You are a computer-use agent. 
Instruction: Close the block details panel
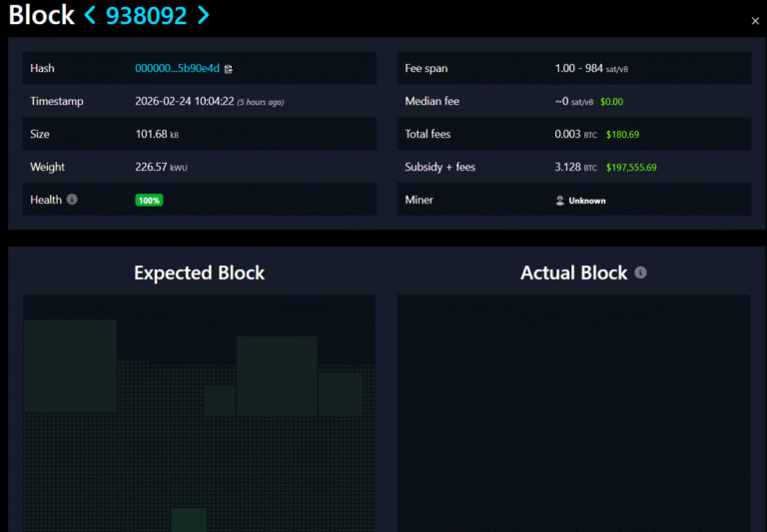pos(755,21)
